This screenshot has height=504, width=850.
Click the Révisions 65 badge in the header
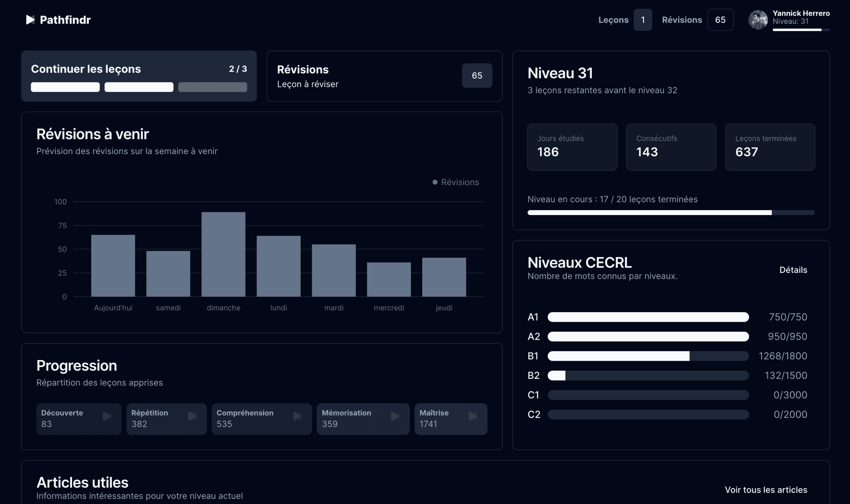click(721, 20)
